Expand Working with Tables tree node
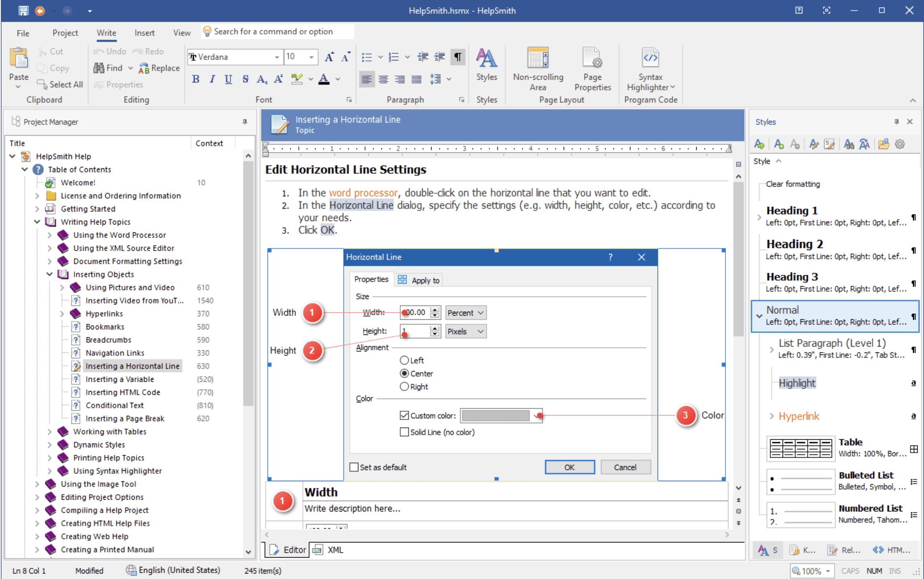 (x=50, y=431)
